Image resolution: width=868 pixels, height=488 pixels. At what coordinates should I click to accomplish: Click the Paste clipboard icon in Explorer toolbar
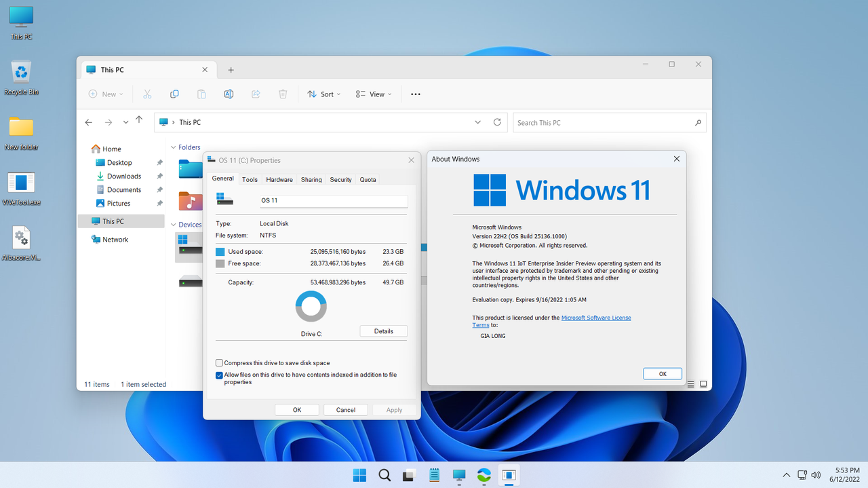click(x=201, y=94)
